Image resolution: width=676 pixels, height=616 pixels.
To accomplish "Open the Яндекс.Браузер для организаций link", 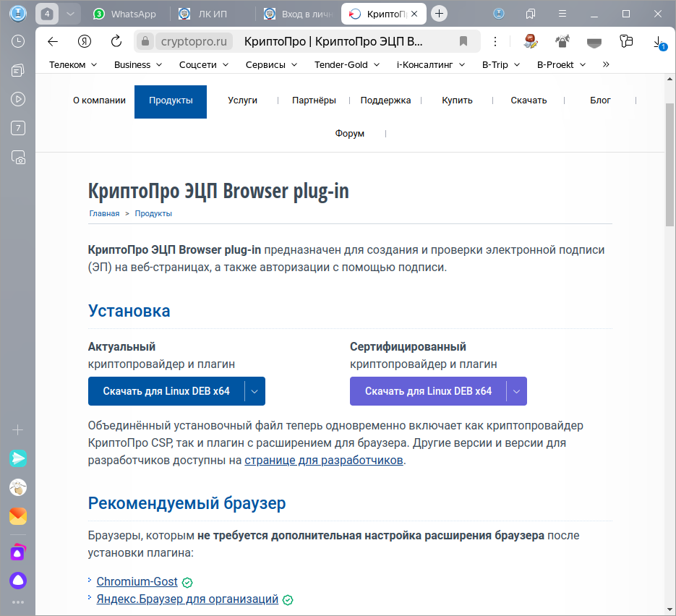I will click(187, 599).
